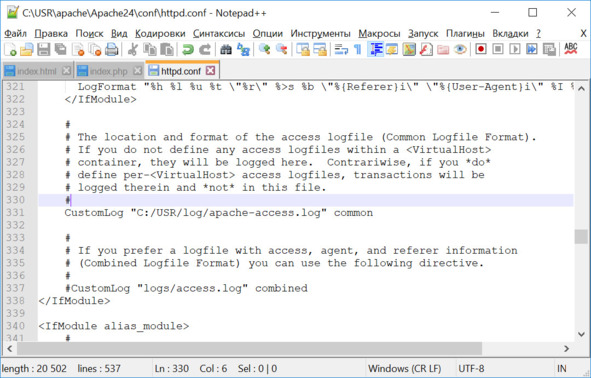Click the Save All icon

coord(61,49)
